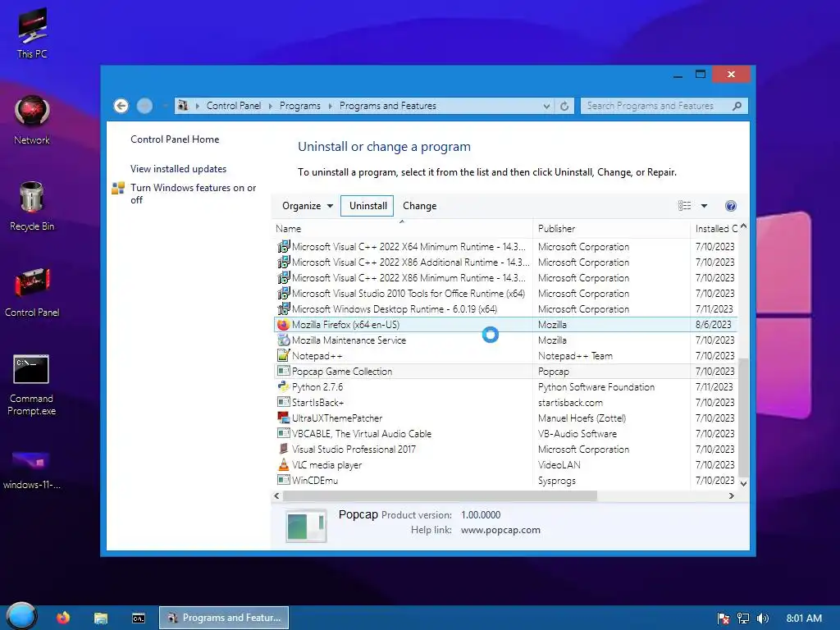Click the Uninstall toolbar button
This screenshot has width=840, height=630.
pos(368,206)
